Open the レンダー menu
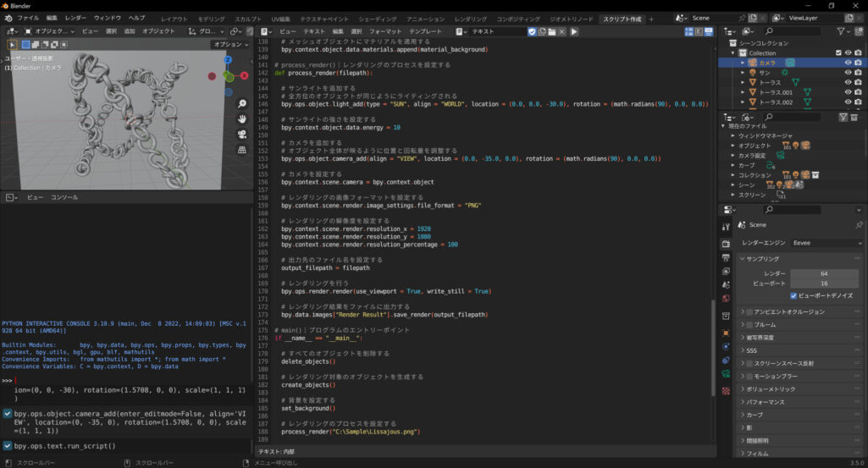This screenshot has height=468, width=868. pyautogui.click(x=75, y=19)
